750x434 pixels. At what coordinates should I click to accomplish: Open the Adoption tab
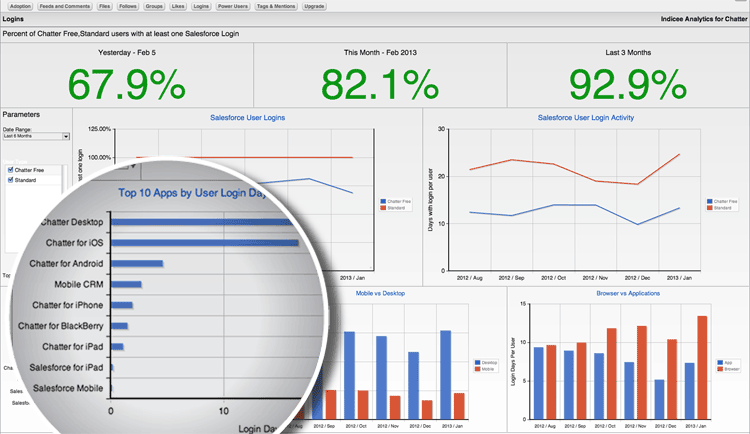(x=18, y=6)
